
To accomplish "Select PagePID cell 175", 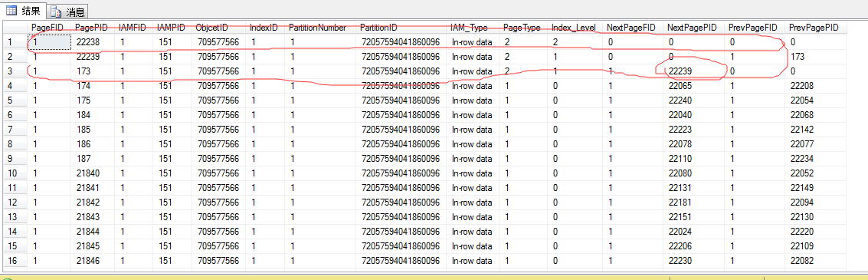I will tap(93, 100).
